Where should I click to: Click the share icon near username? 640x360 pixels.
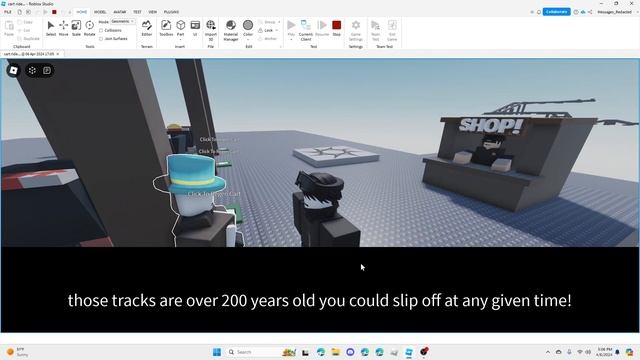pos(590,12)
